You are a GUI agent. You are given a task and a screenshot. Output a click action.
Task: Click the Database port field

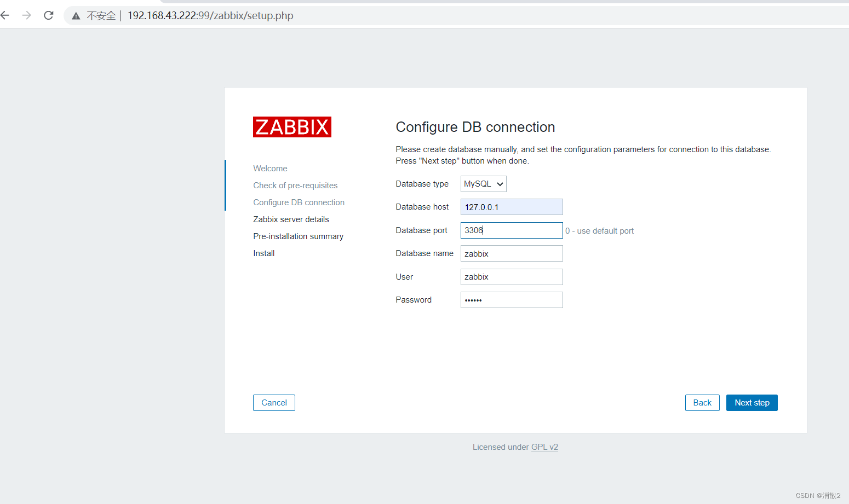(x=512, y=230)
